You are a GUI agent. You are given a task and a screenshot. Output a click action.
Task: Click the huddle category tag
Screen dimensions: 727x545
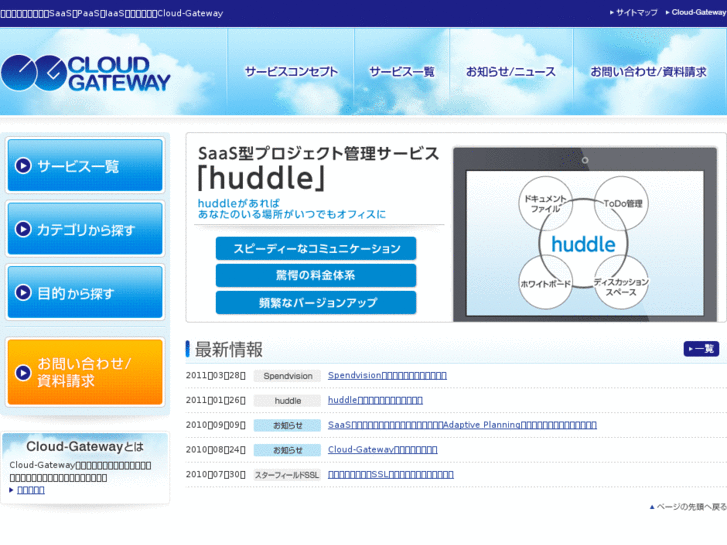coord(287,401)
